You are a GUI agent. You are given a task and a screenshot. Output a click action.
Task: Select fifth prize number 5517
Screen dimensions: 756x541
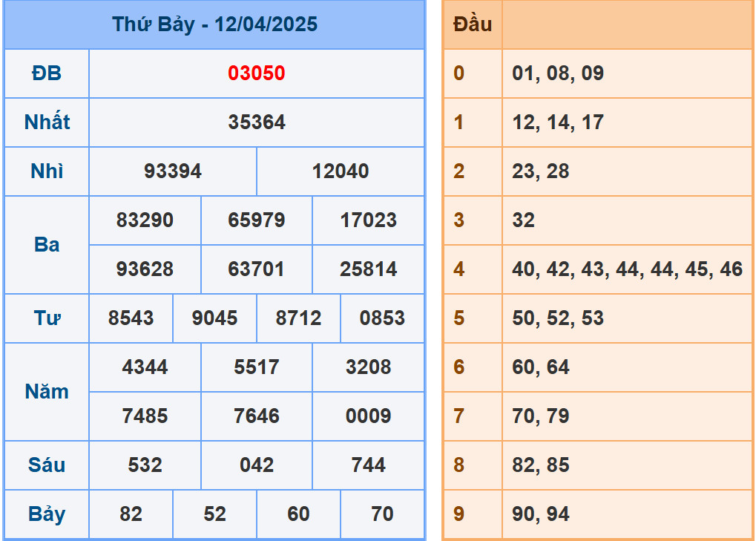[x=257, y=367]
